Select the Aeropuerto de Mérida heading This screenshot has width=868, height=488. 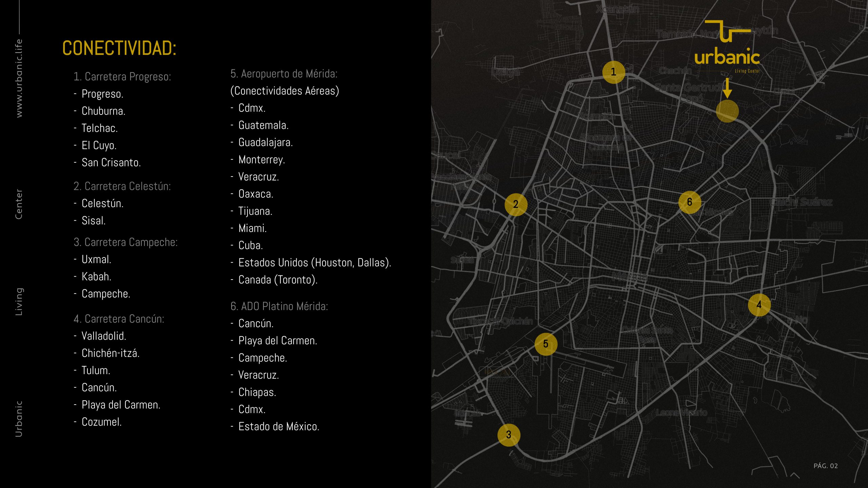coord(284,74)
